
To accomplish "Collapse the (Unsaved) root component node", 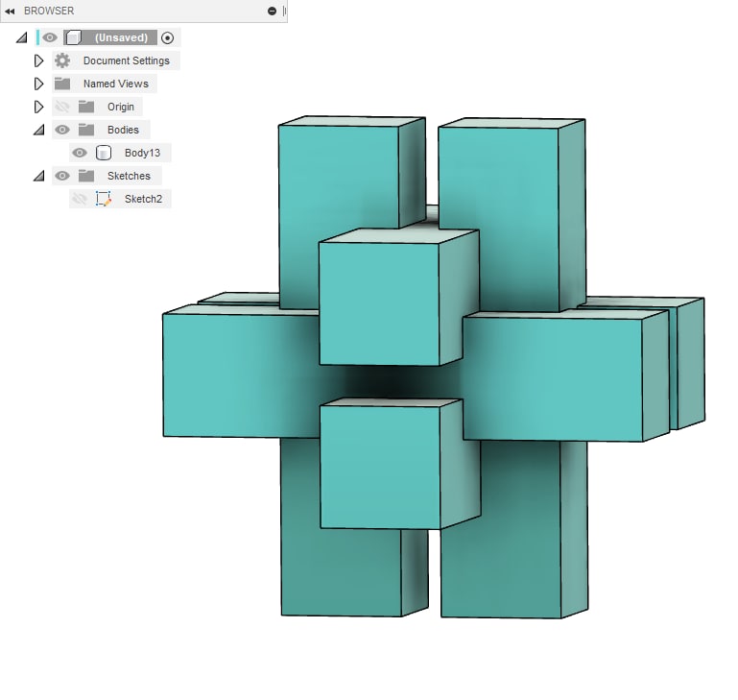I will [x=22, y=37].
